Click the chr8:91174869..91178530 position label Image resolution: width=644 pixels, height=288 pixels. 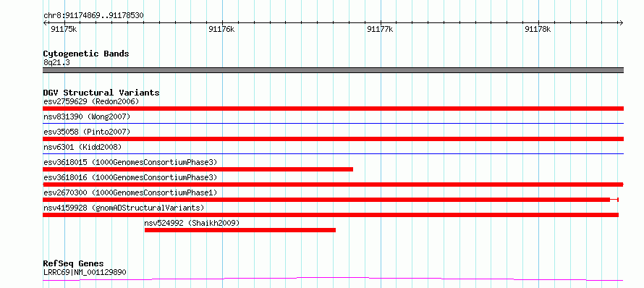pyautogui.click(x=93, y=16)
